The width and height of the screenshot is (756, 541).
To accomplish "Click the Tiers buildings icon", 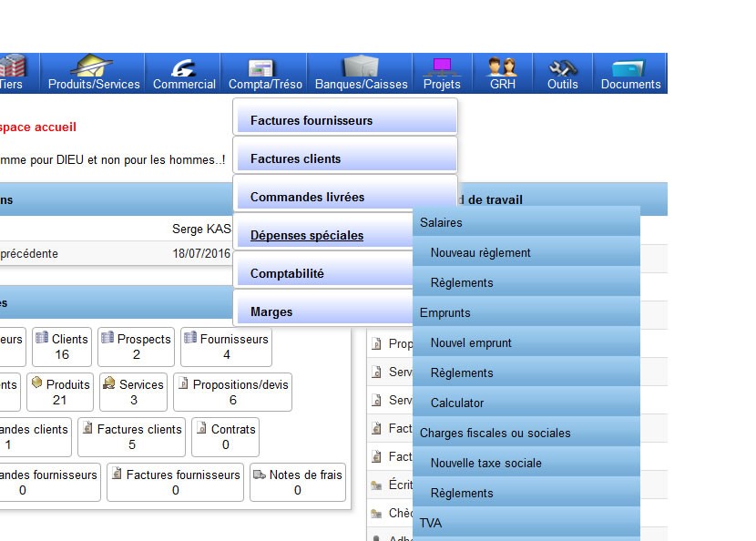I will pos(12,66).
